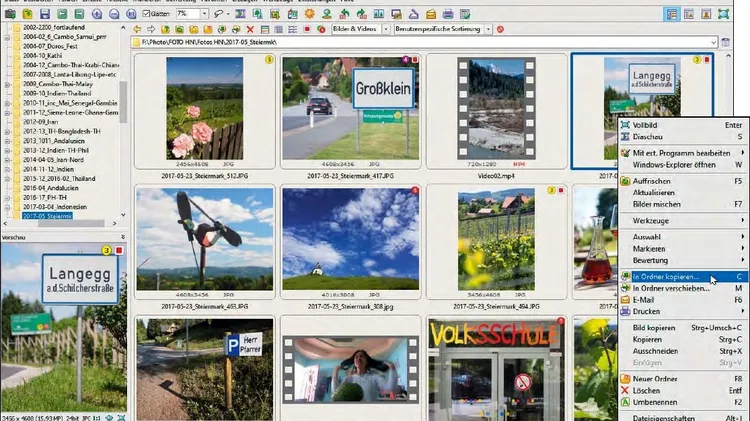Toggle red tag on Steiermark_494 thumbnail
Viewport: 750px width, 421px height.
click(561, 190)
